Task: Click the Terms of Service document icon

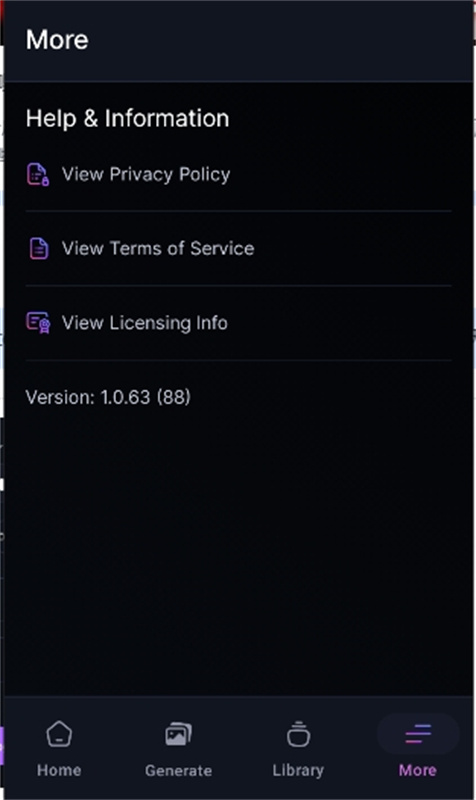Action: point(39,248)
